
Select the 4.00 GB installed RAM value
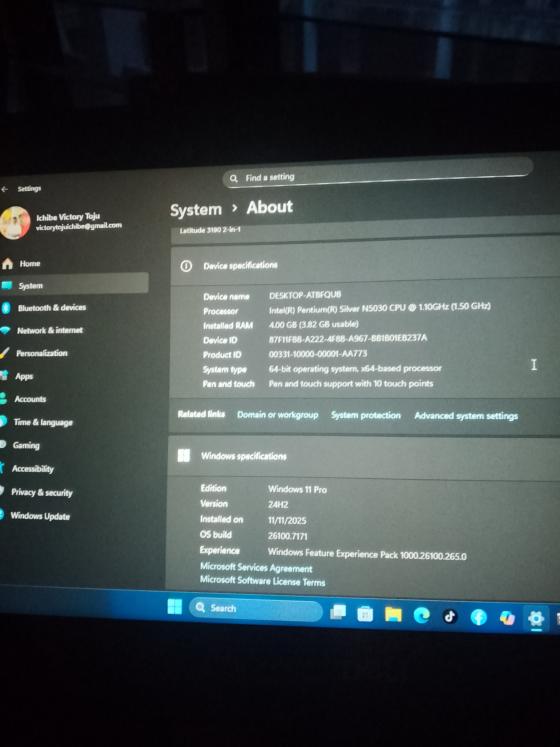[314, 324]
